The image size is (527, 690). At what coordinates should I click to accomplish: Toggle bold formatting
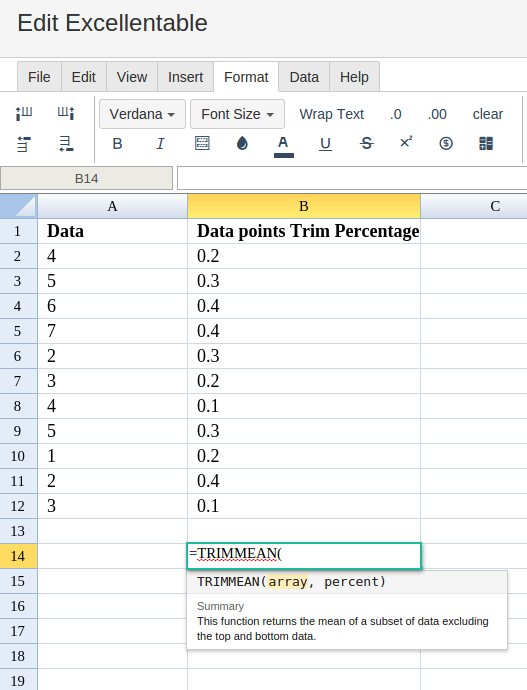point(117,143)
